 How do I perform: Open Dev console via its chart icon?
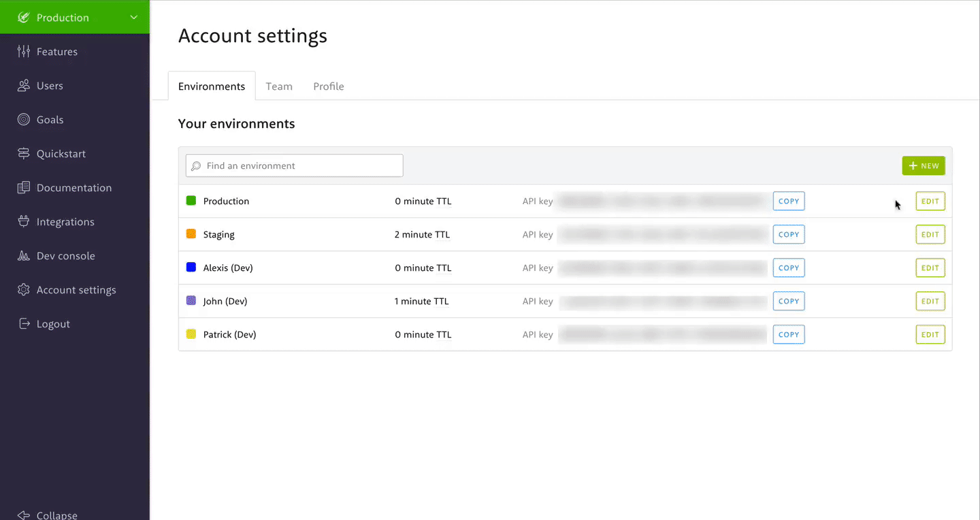24,256
